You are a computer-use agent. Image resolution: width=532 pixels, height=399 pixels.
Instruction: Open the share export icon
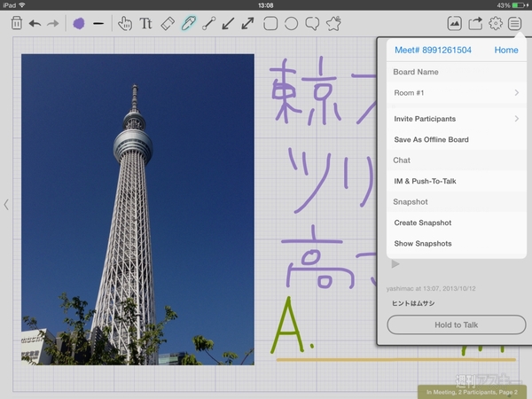point(475,23)
